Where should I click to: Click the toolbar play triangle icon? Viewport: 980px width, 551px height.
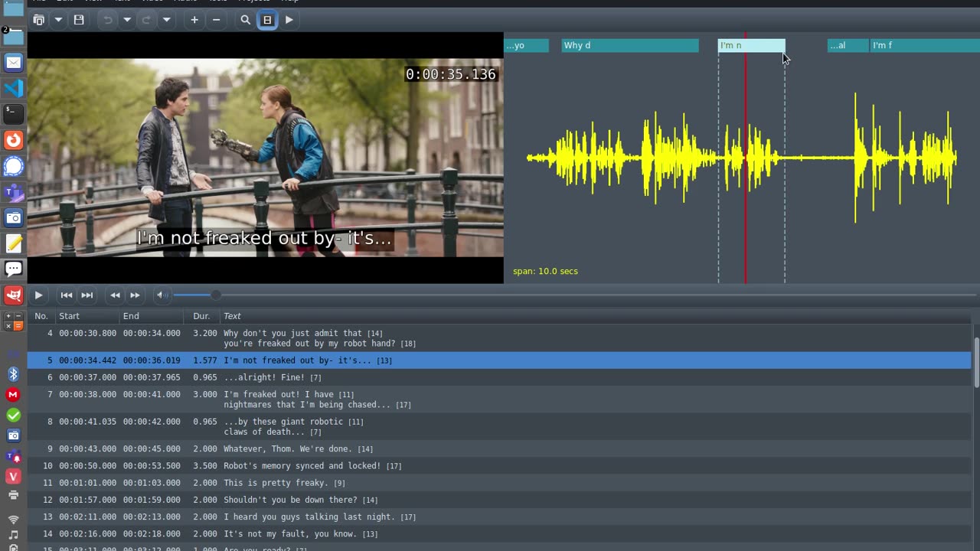tap(289, 20)
